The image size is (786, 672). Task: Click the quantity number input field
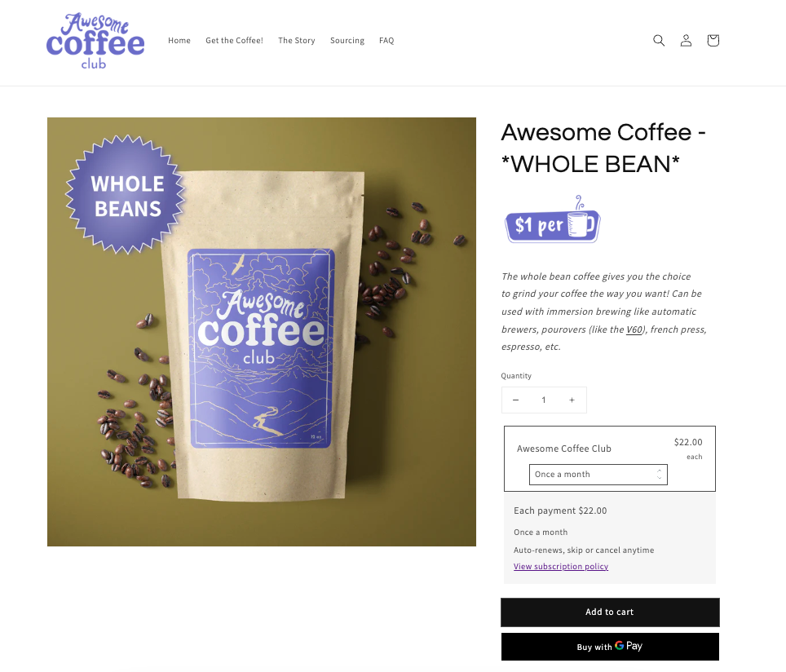pyautogui.click(x=543, y=400)
